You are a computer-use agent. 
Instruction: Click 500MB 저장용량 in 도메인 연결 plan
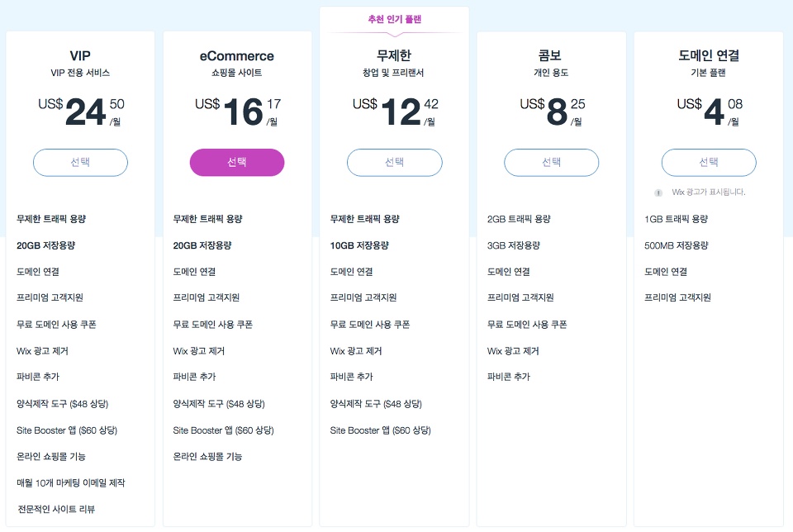[677, 245]
